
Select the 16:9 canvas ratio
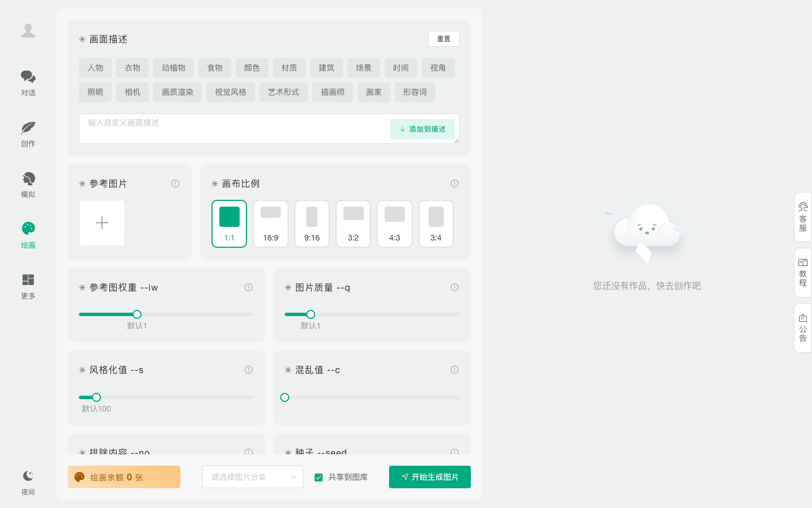(x=271, y=224)
